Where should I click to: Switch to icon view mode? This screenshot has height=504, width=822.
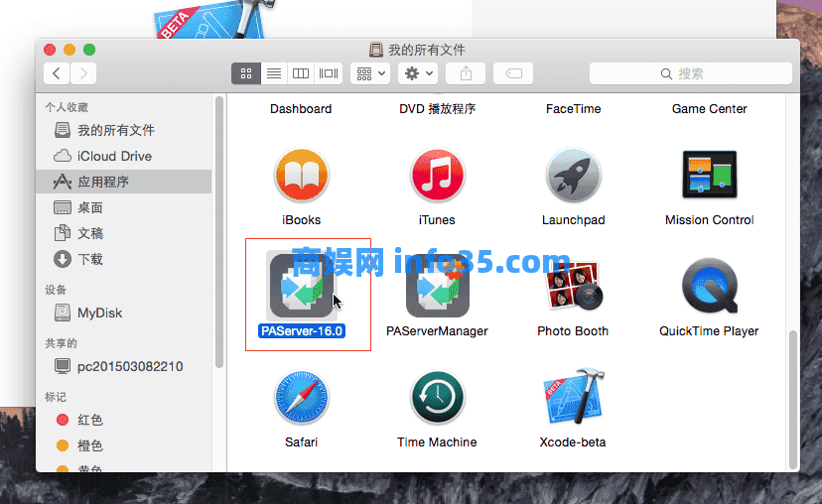pos(246,73)
